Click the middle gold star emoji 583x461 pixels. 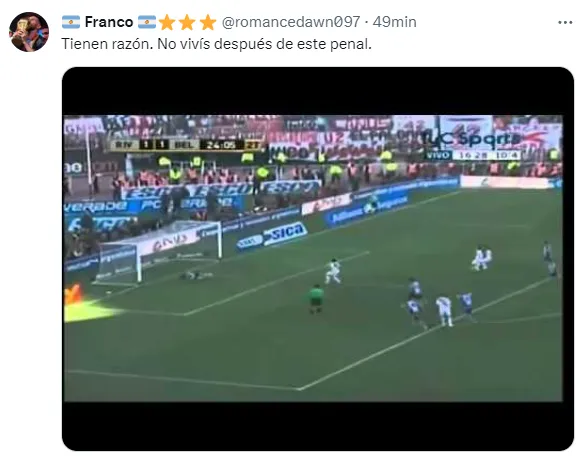coord(187,22)
